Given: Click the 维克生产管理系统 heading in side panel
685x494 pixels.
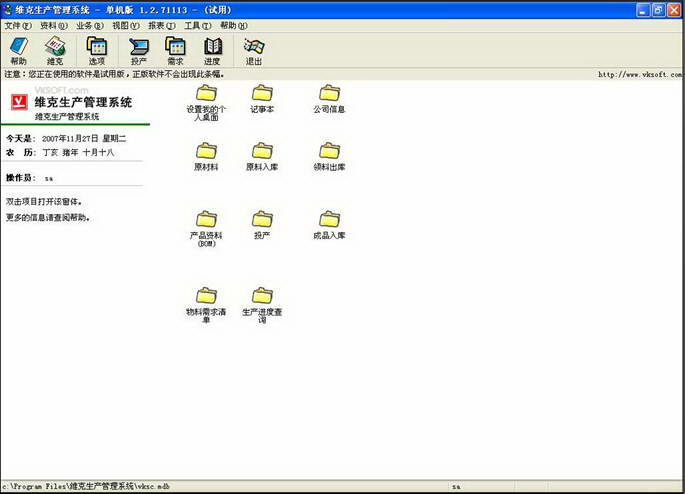Looking at the screenshot, I should click(x=83, y=103).
